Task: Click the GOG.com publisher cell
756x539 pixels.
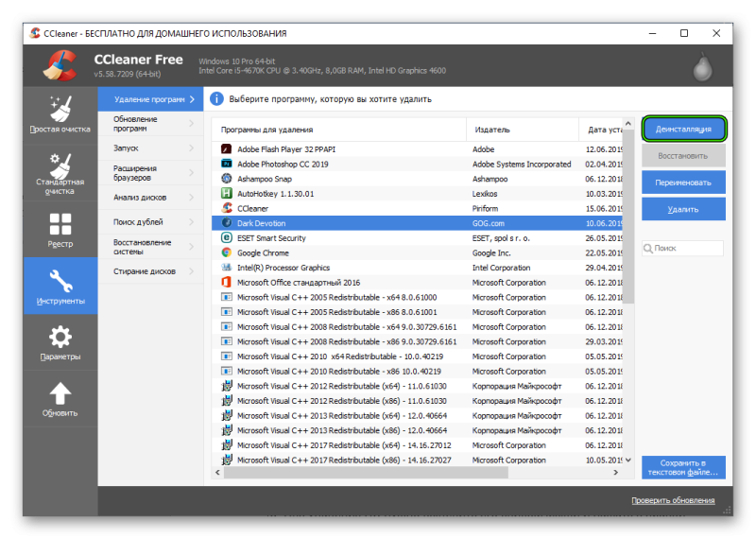Action: pos(489,223)
